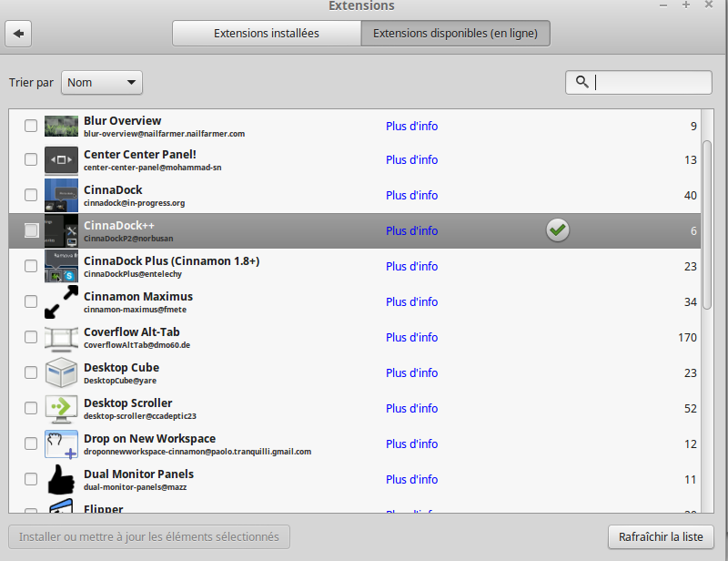The height and width of the screenshot is (561, 728).
Task: Open Plus d'info for Center Center Panel
Action: 411,160
